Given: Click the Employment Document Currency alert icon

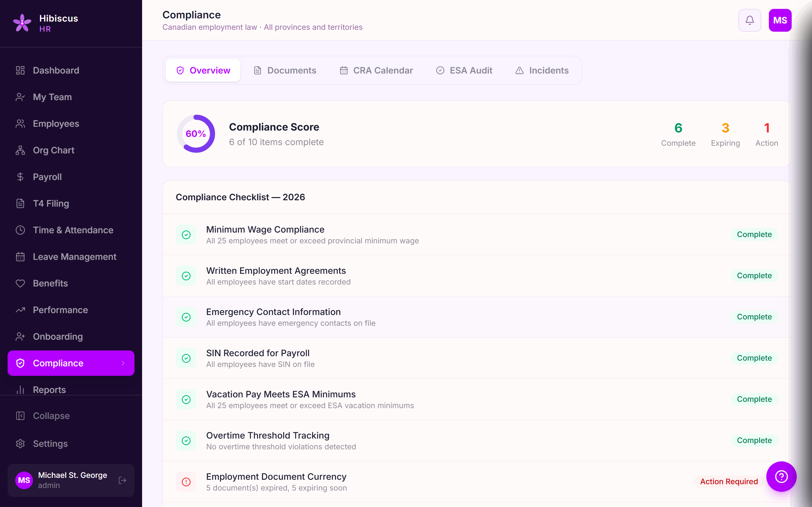Looking at the screenshot, I should pyautogui.click(x=186, y=482).
